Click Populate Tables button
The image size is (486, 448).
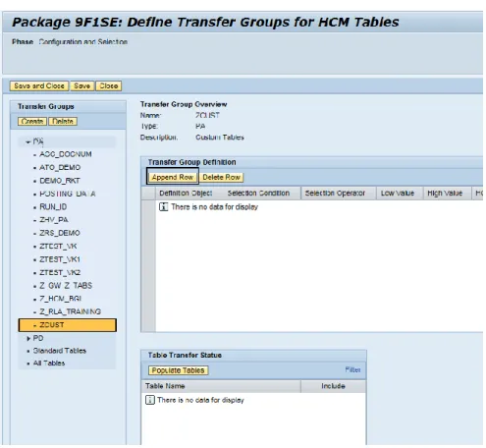pos(178,370)
